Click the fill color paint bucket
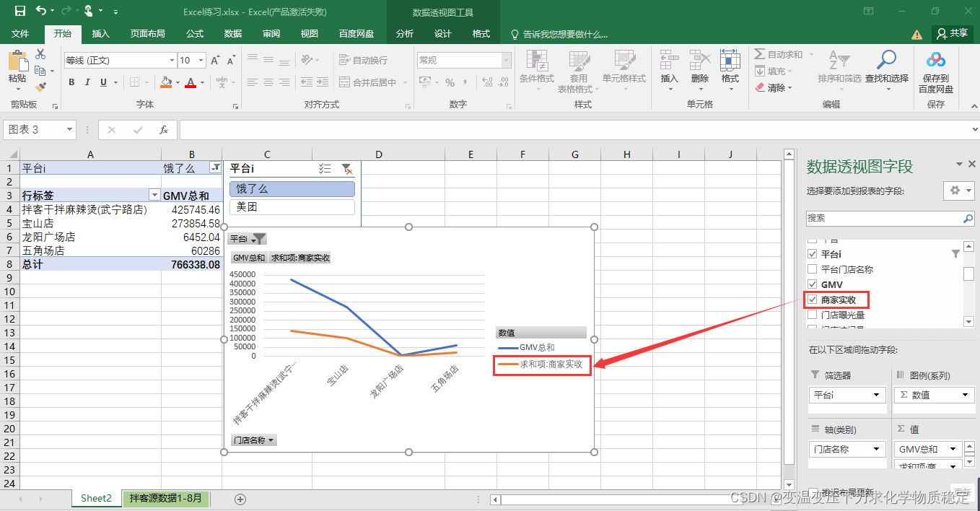This screenshot has height=511, width=980. tap(166, 82)
